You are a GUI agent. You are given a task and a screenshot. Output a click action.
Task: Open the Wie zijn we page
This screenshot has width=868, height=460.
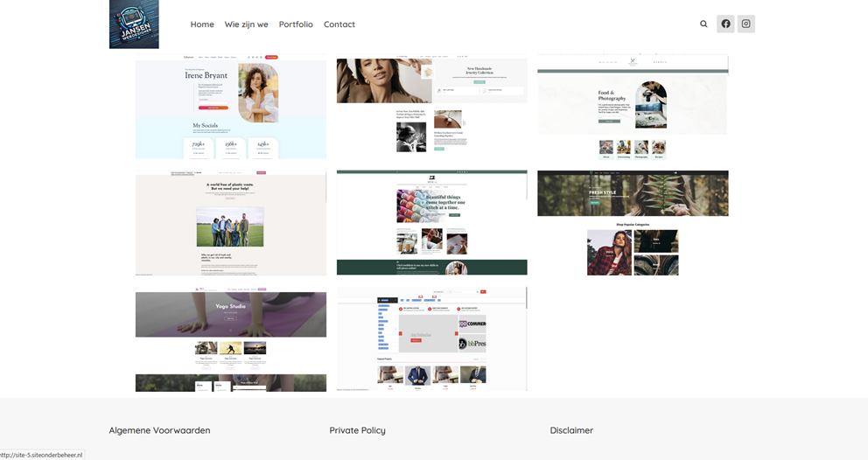coord(246,24)
